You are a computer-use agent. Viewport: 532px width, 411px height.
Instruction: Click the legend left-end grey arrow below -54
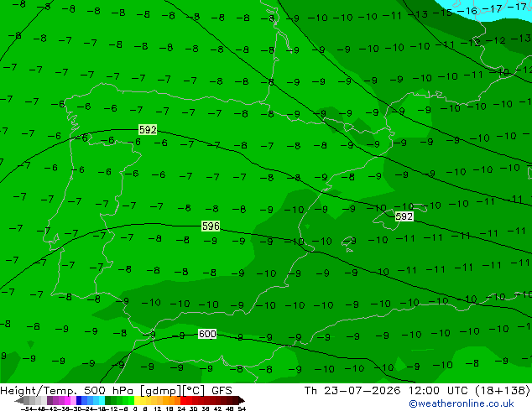[19, 400]
